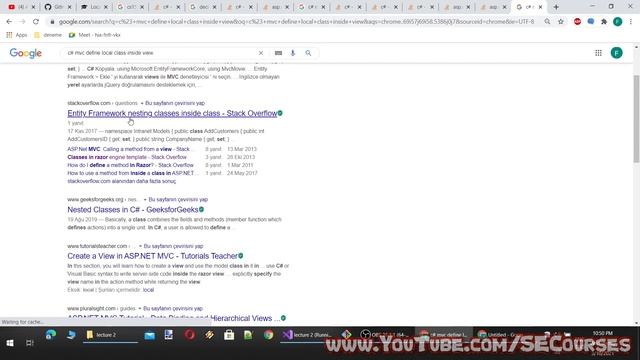Translate the Stack Overflow result page
640x360 pixels.
click(x=175, y=103)
